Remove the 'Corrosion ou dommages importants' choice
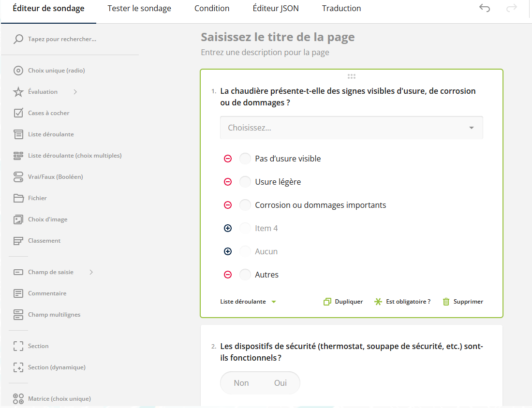The image size is (532, 408). pos(228,205)
